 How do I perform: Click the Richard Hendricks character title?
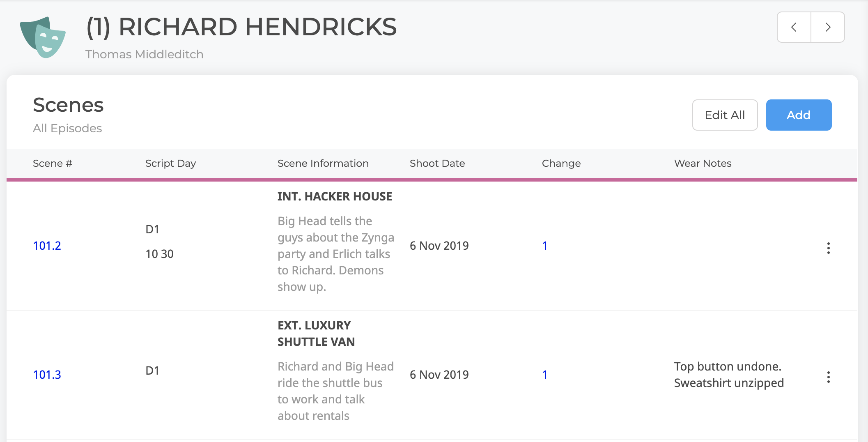[x=241, y=27]
